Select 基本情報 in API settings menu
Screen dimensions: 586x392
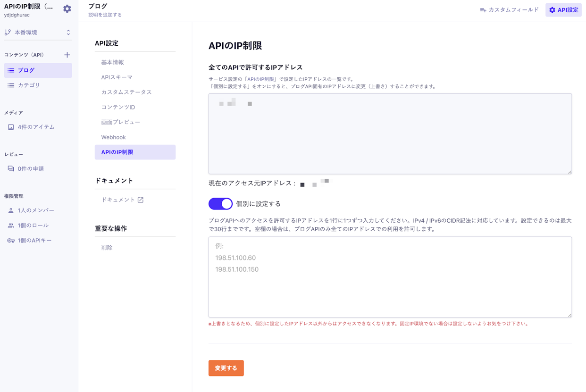[x=113, y=62]
